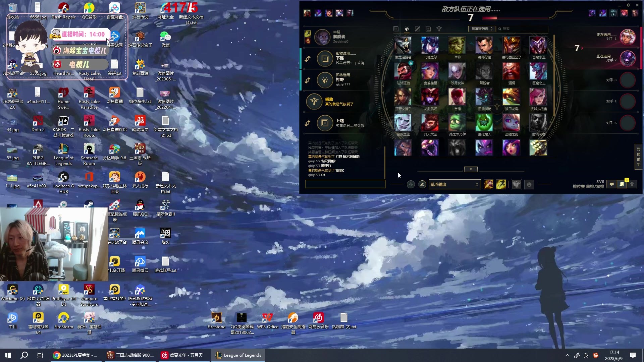Request position swap with 上路 teammate
Screen dimensions: 644x362
pos(308,123)
